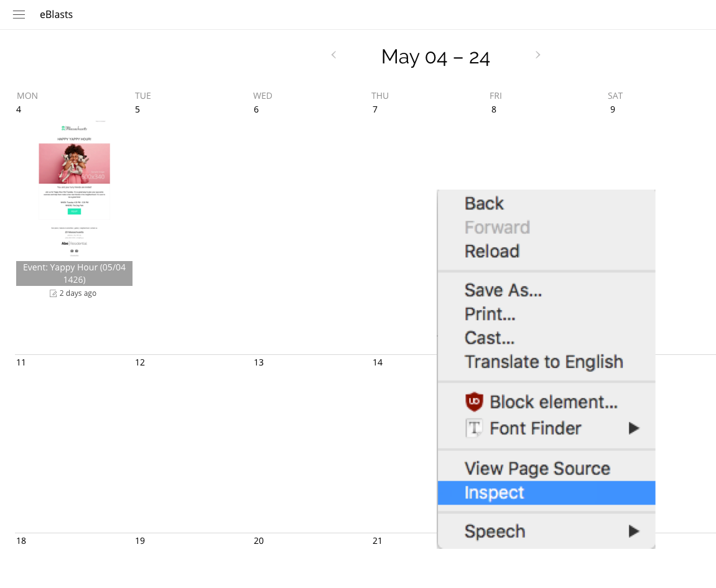Expand the Speech submenu arrow
Image resolution: width=716 pixels, height=588 pixels.
pyautogui.click(x=633, y=531)
